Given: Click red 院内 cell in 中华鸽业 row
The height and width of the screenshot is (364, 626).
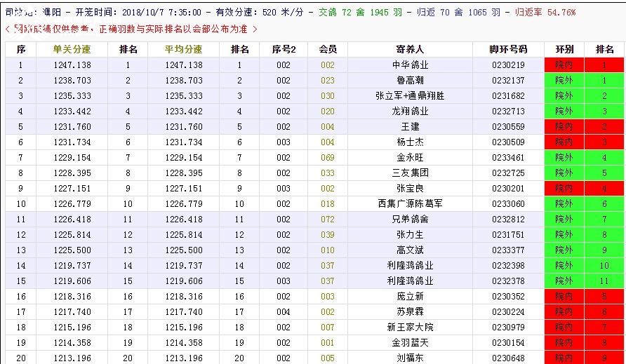Looking at the screenshot, I should (564, 65).
